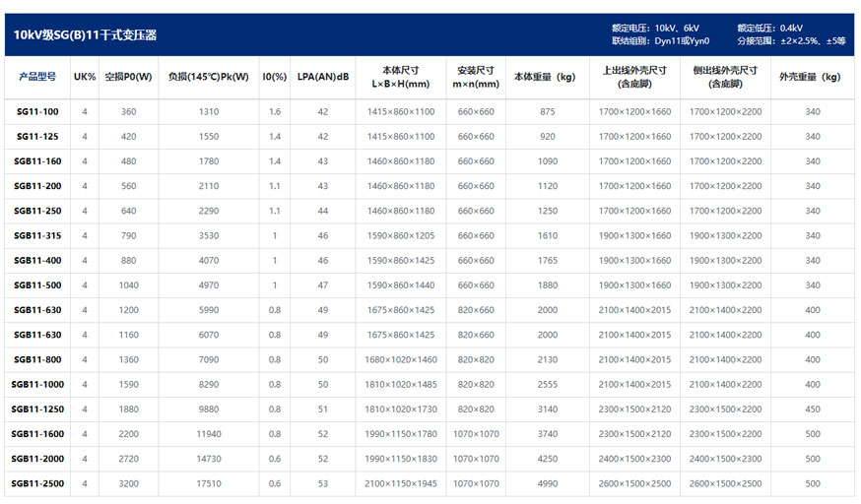Select no-load loss value 360

pyautogui.click(x=128, y=112)
